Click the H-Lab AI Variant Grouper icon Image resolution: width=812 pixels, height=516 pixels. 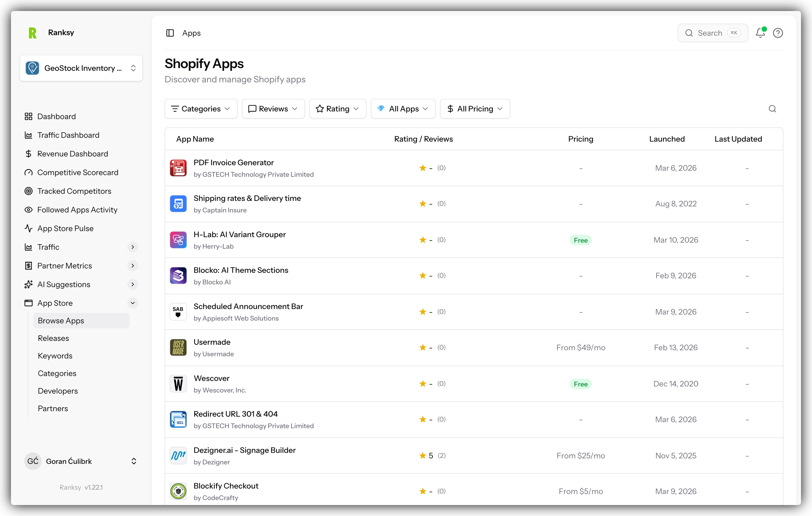coord(178,240)
